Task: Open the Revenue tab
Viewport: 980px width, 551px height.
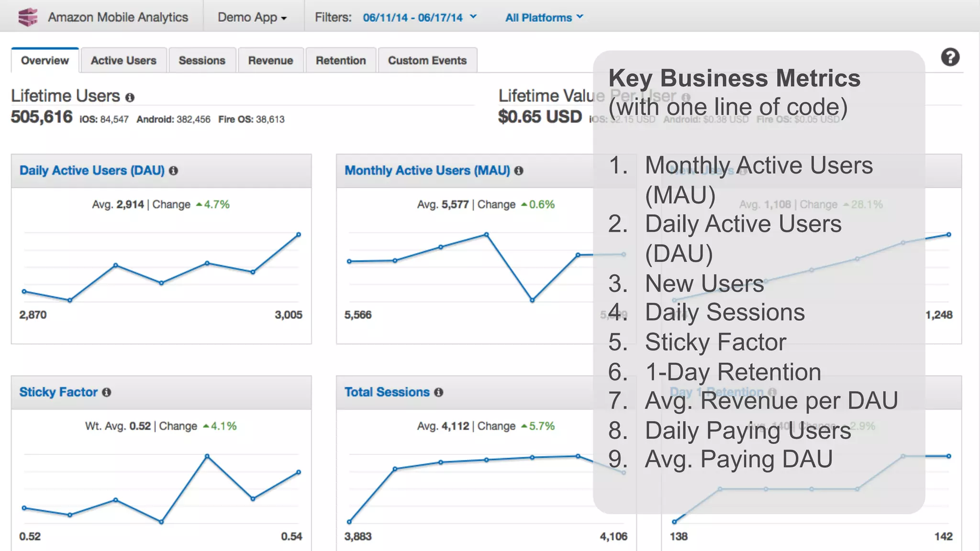Action: click(270, 61)
